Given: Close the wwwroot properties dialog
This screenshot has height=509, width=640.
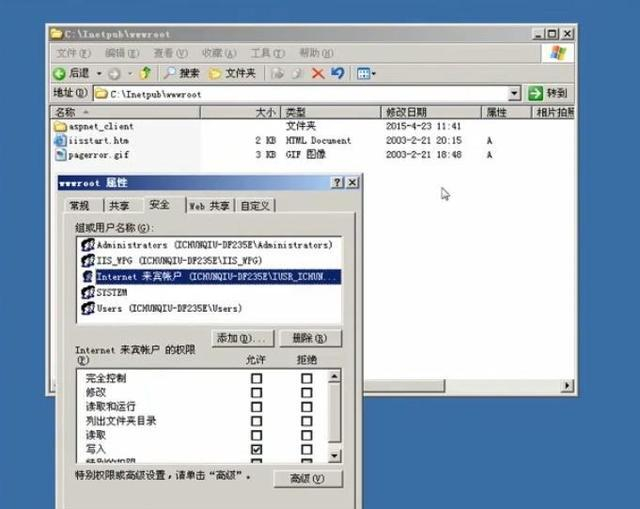Looking at the screenshot, I should (352, 182).
